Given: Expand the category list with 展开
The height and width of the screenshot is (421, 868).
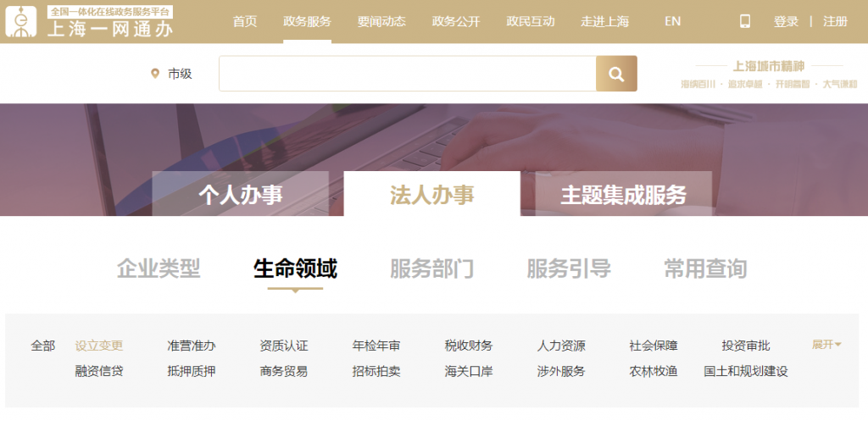Looking at the screenshot, I should point(826,345).
